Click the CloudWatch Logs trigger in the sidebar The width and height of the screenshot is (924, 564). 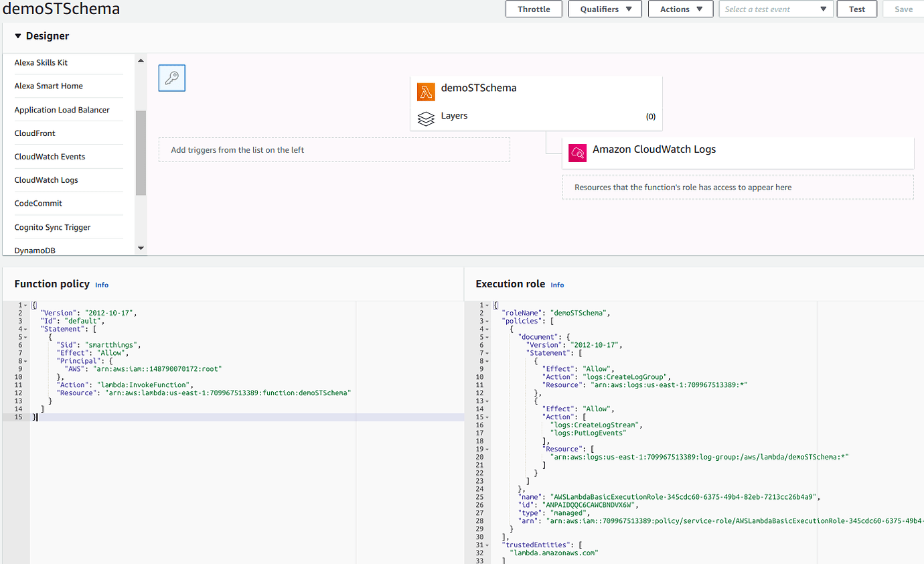(x=46, y=180)
